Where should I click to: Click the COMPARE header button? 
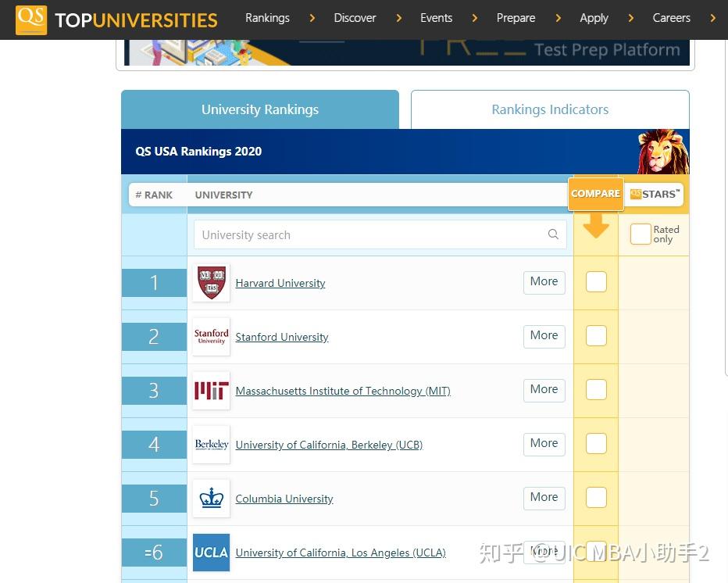[x=596, y=194]
